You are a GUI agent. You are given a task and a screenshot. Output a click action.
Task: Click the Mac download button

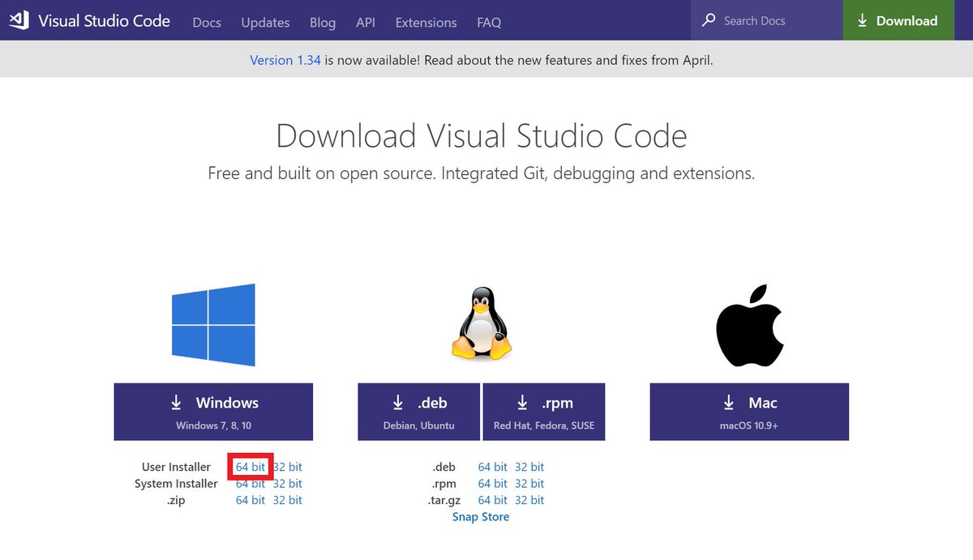click(x=749, y=412)
